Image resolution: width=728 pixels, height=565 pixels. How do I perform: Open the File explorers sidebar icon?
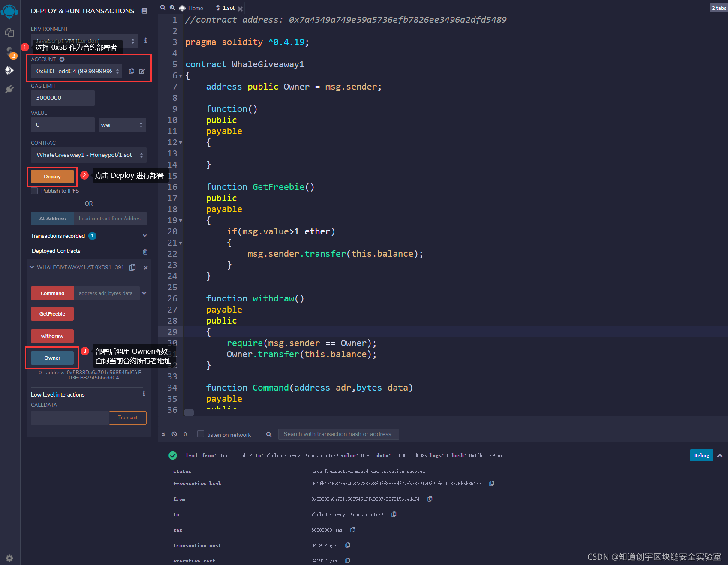click(9, 33)
